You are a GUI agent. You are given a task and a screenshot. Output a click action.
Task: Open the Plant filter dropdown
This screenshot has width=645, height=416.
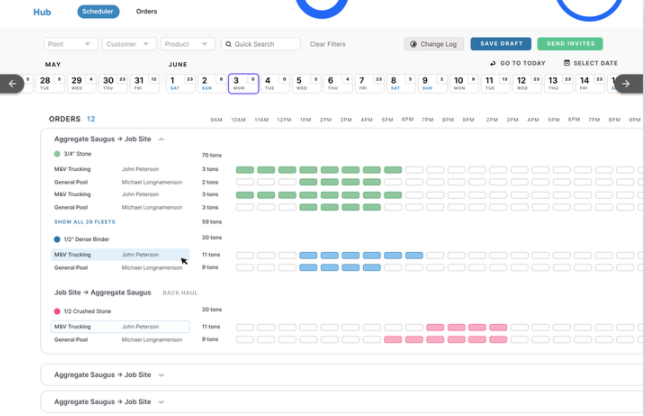[71, 44]
